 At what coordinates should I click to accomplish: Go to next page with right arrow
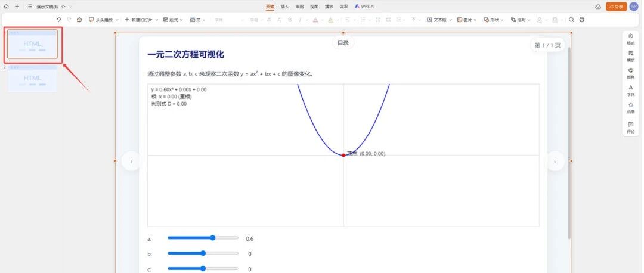click(555, 161)
